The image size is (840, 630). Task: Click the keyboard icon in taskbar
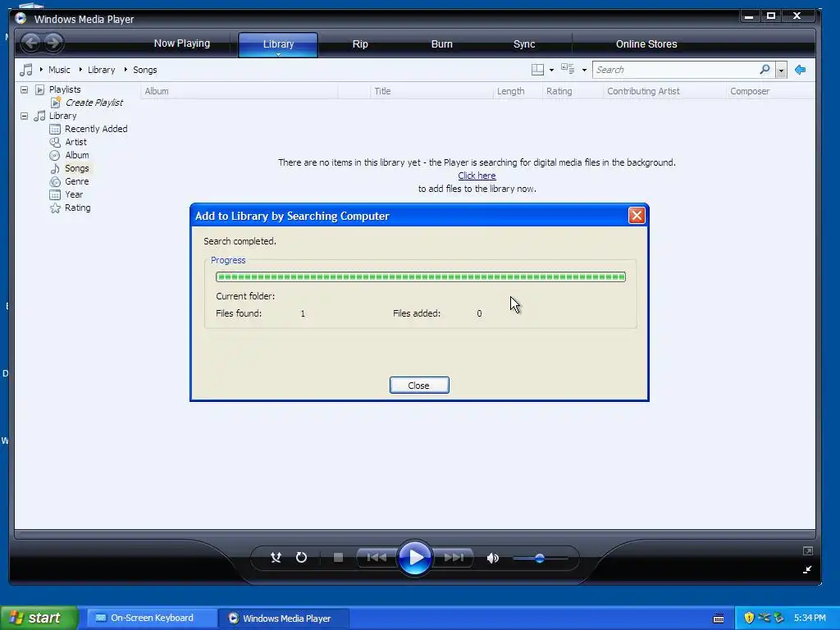tap(719, 619)
